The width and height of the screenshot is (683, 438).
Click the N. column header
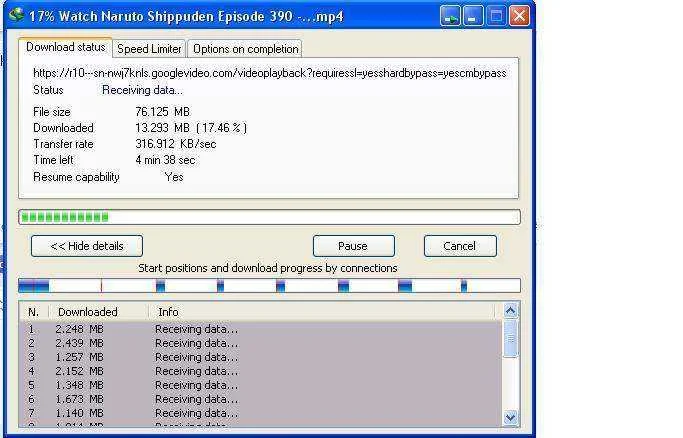pyautogui.click(x=34, y=312)
